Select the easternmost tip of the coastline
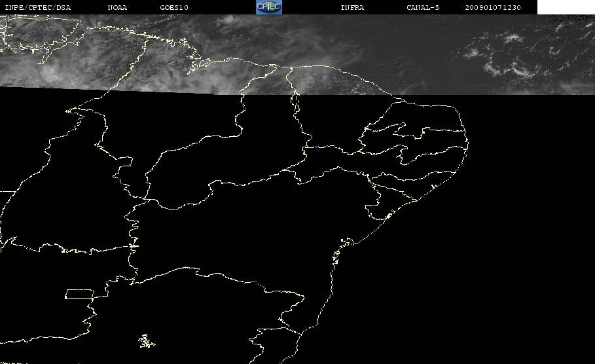Viewport: 595px width, 364px height. (467, 144)
